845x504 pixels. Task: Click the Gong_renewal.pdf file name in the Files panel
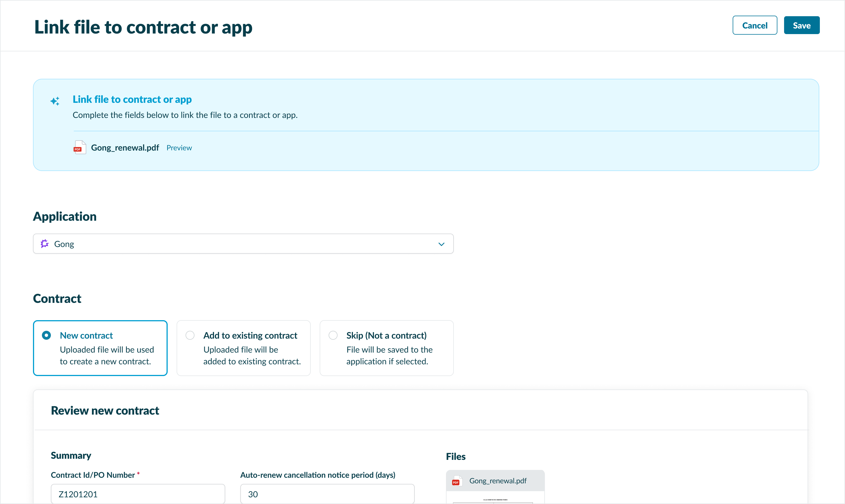[498, 481]
